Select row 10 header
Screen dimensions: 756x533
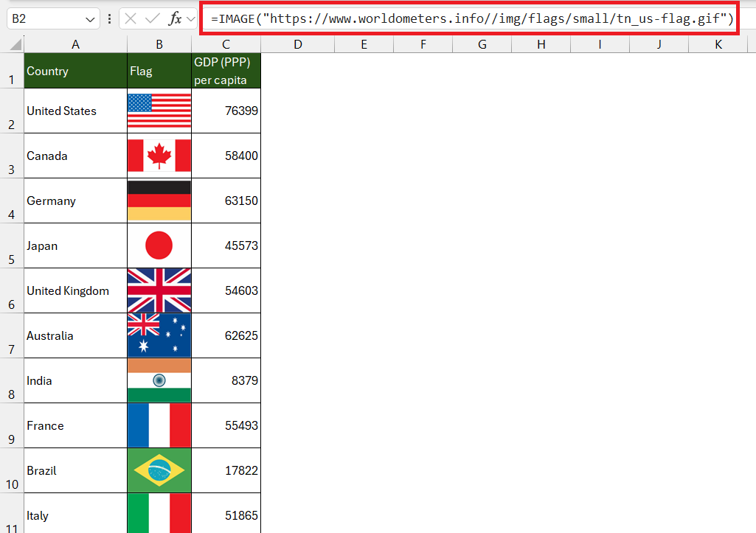tap(12, 470)
